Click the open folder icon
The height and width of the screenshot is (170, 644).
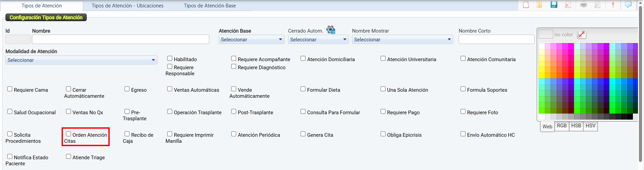pos(539,5)
